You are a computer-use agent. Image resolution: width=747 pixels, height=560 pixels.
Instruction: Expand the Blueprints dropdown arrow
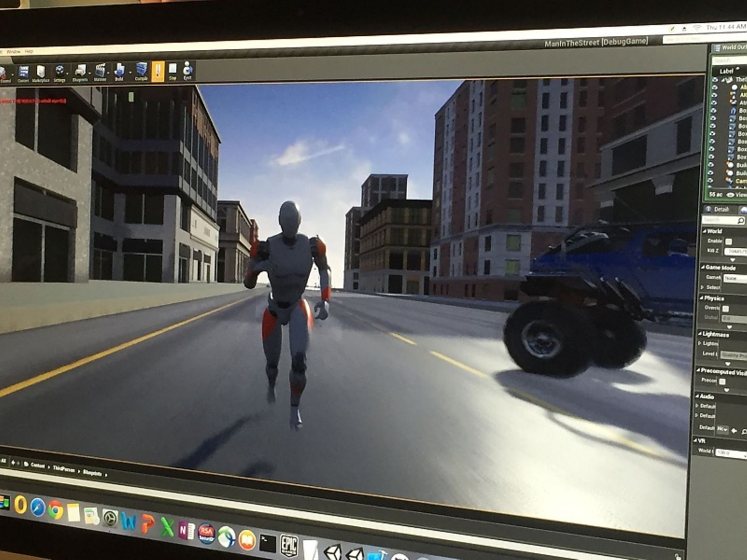pos(89,73)
